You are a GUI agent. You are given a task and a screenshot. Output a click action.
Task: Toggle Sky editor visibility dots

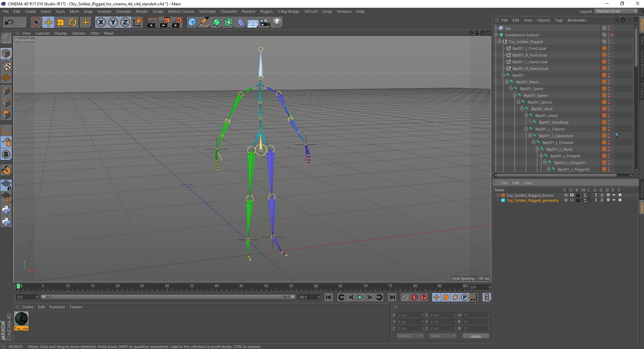click(609, 28)
